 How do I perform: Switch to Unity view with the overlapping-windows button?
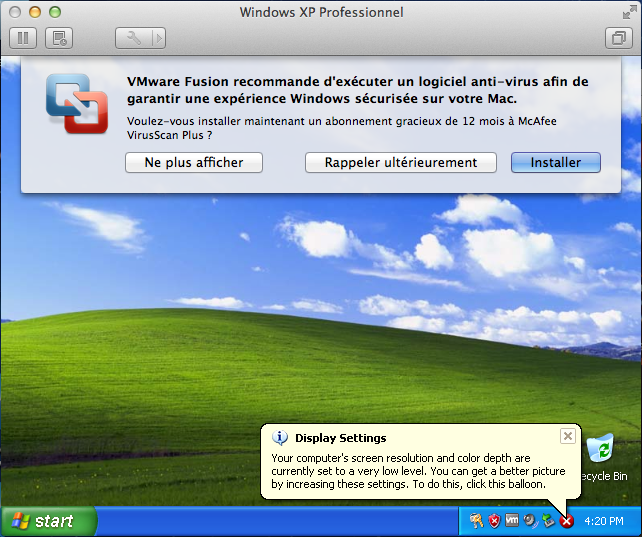pyautogui.click(x=619, y=38)
